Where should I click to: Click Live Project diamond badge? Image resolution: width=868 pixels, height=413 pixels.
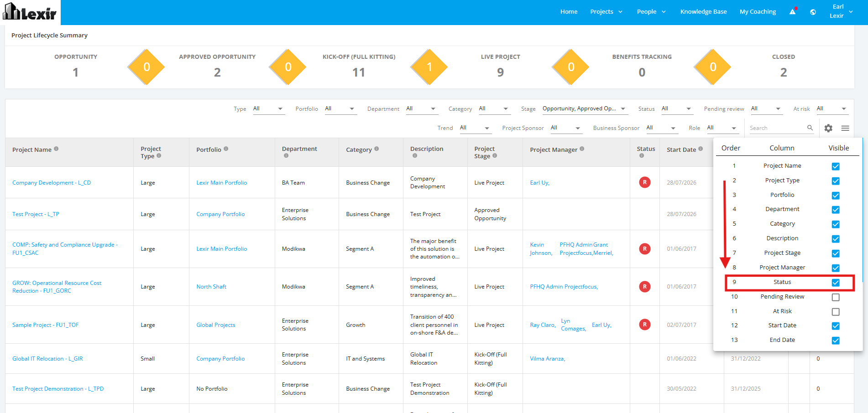571,67
